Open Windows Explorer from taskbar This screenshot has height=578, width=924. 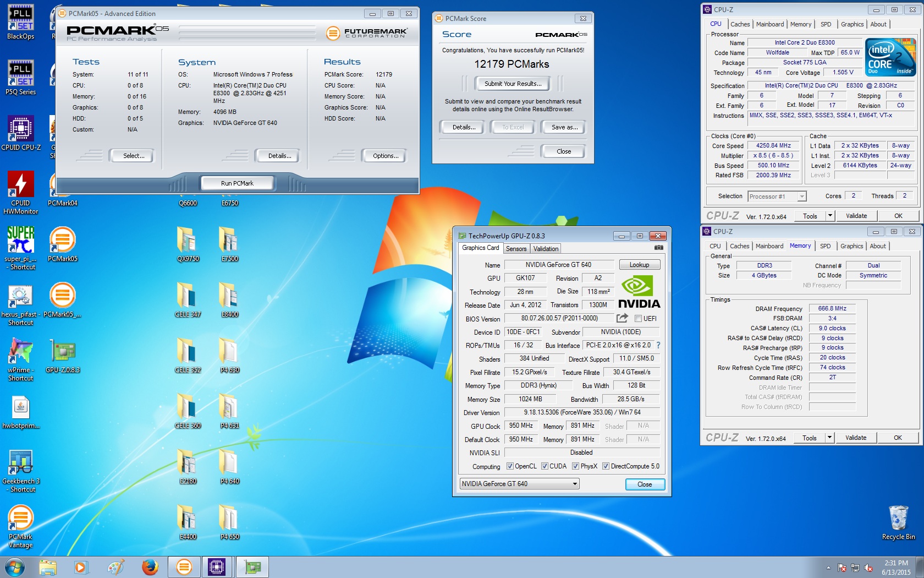pos(48,567)
